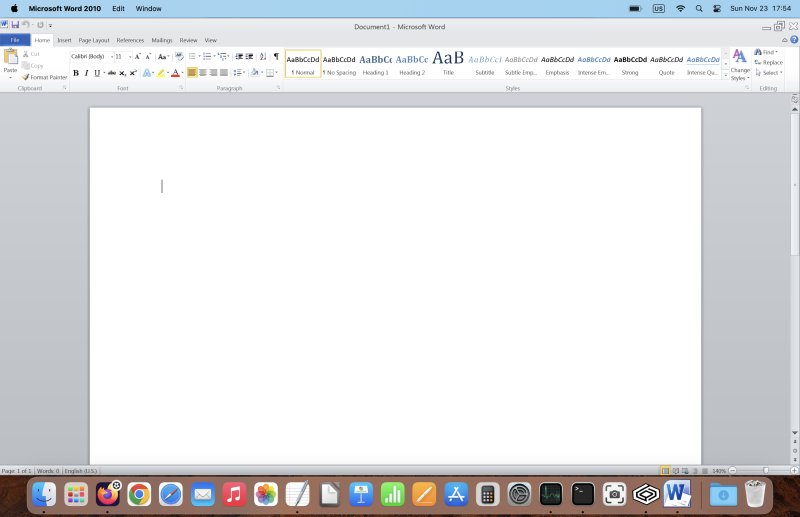Grow the font size
The image size is (800, 517).
tap(137, 56)
